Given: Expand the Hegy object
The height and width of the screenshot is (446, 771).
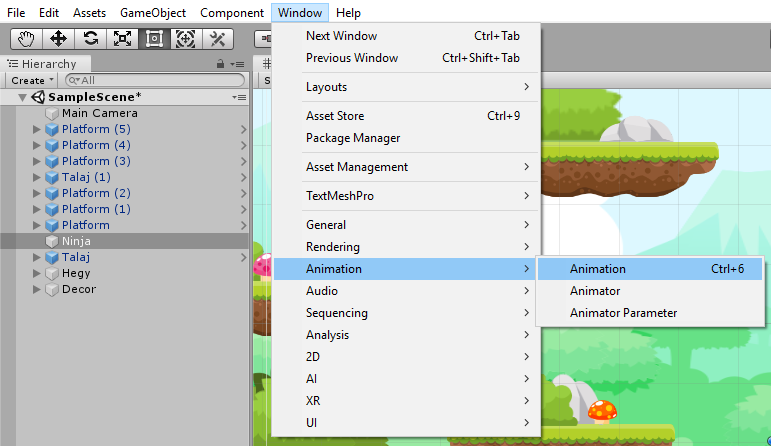Looking at the screenshot, I should pos(36,273).
